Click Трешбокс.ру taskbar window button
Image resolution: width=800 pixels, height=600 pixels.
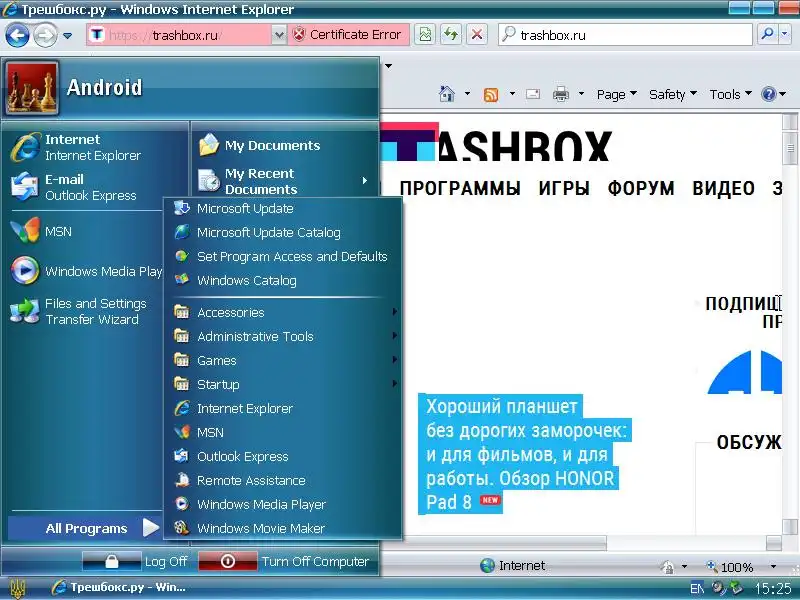[120, 587]
